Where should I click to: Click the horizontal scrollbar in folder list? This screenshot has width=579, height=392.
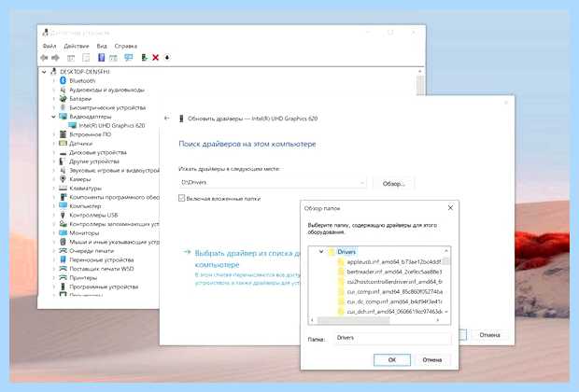353,320
